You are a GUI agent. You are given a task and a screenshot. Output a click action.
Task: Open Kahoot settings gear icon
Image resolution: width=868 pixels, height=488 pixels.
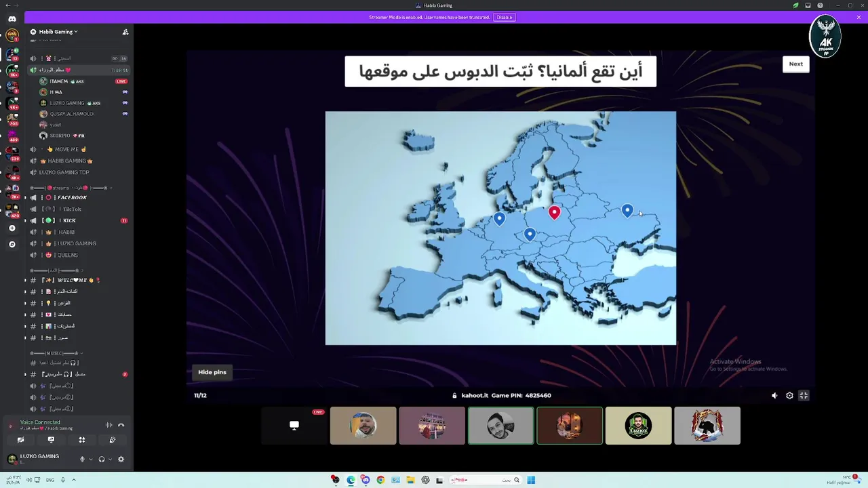tap(789, 395)
